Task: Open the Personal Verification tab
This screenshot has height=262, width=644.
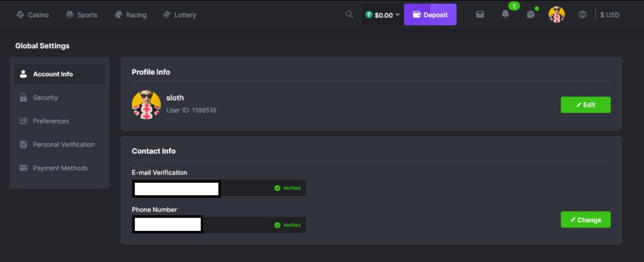Action: click(63, 145)
